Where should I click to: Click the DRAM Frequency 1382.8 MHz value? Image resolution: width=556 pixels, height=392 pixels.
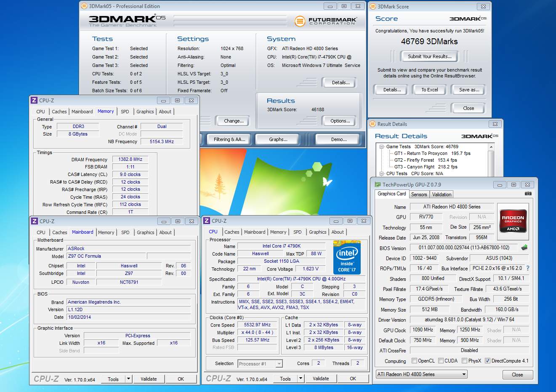pos(130,159)
